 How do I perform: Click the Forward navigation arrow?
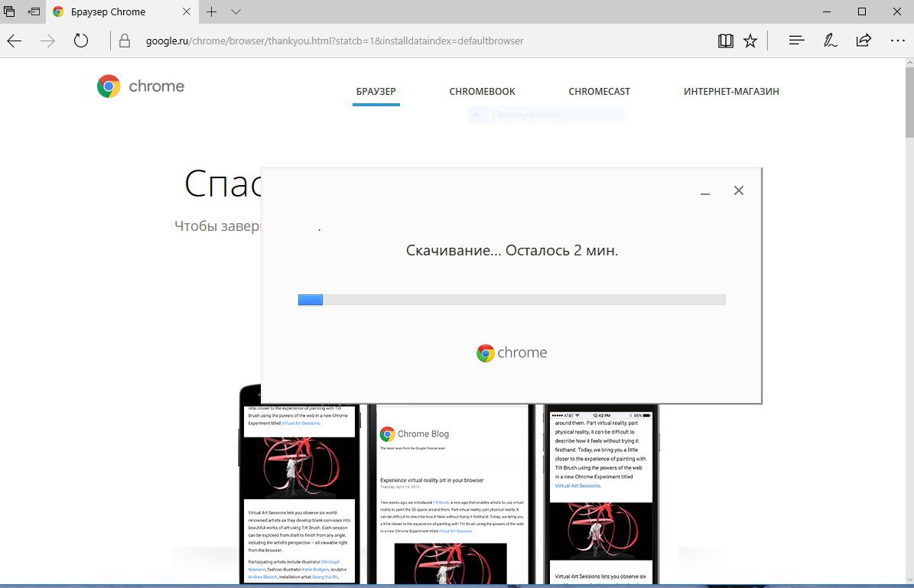(x=47, y=41)
